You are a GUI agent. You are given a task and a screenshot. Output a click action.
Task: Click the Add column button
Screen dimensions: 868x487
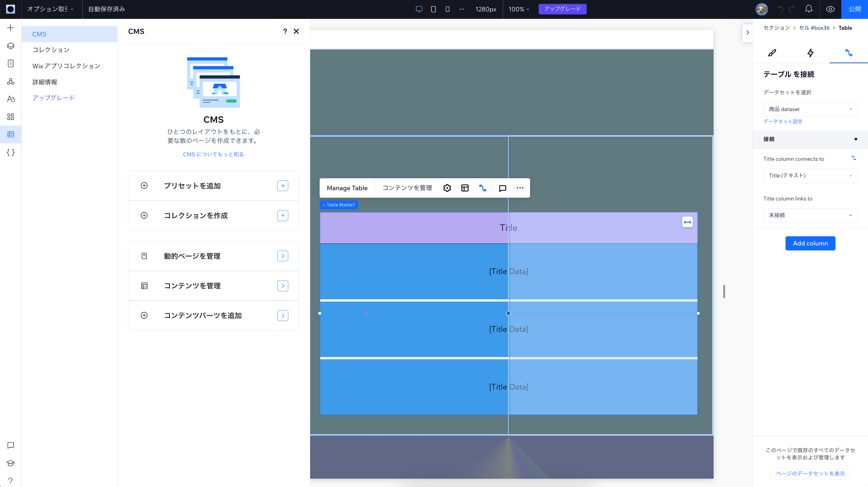[x=810, y=243]
